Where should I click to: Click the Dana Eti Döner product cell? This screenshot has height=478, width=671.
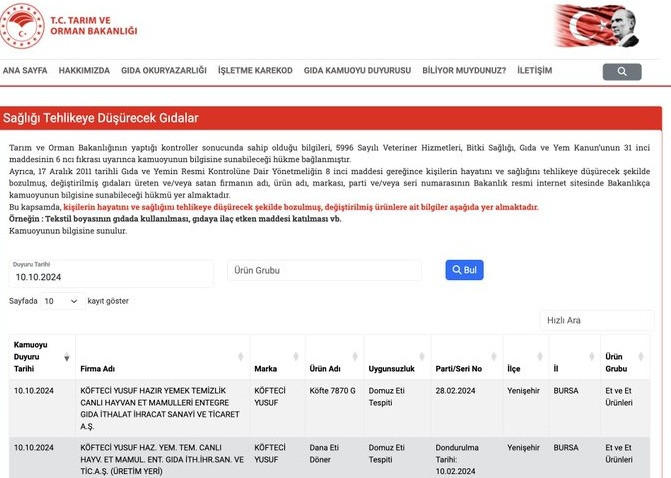point(324,454)
